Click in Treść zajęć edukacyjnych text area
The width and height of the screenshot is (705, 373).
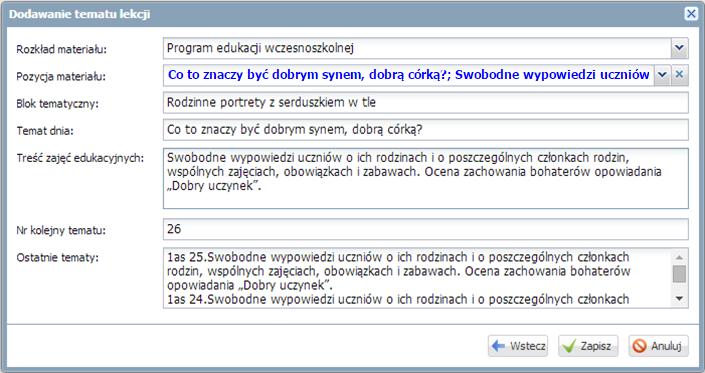pos(425,178)
